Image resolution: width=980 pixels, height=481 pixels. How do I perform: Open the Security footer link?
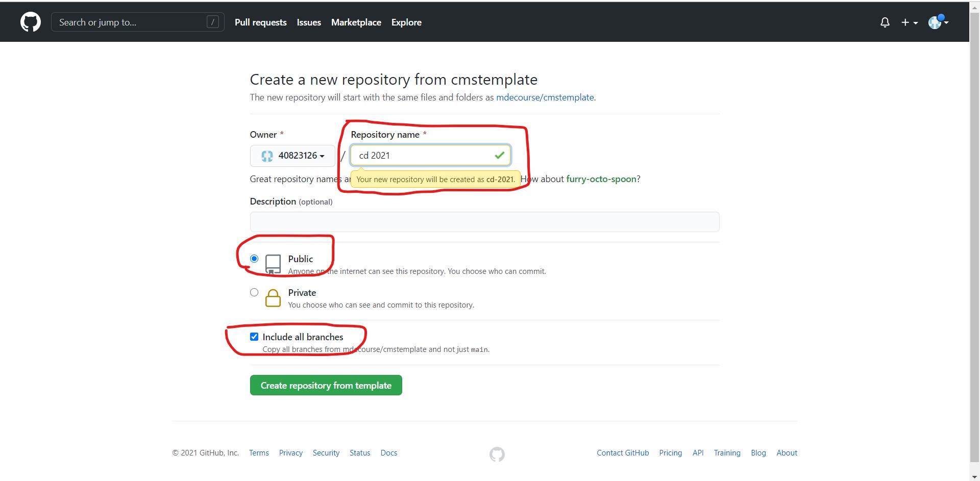[x=326, y=453]
